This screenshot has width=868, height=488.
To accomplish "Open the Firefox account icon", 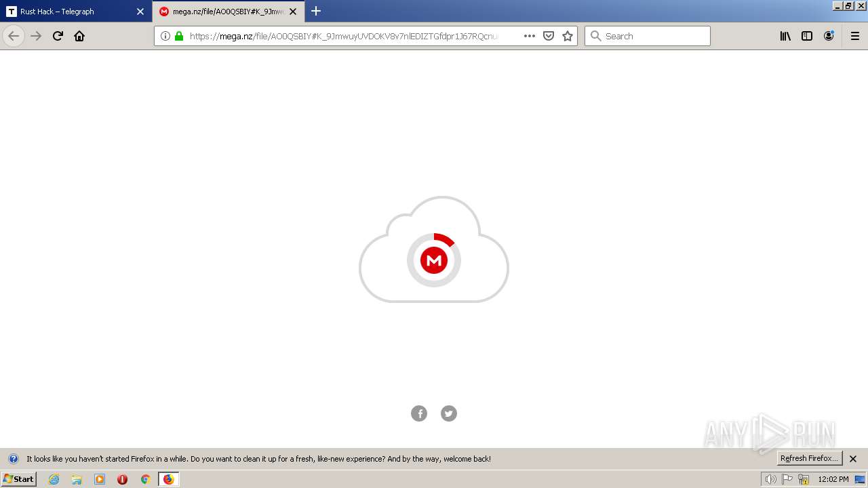I will click(829, 36).
